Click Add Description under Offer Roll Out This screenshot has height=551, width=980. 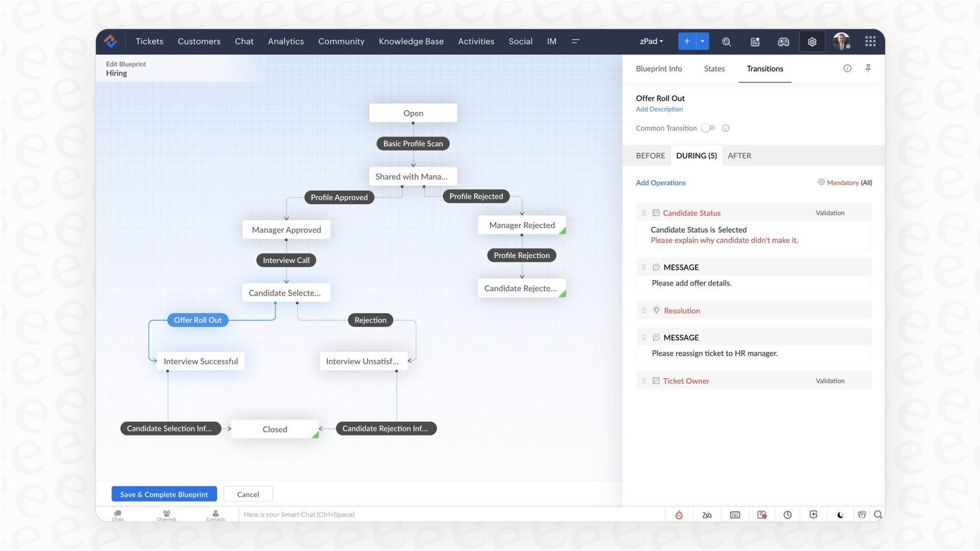click(659, 109)
